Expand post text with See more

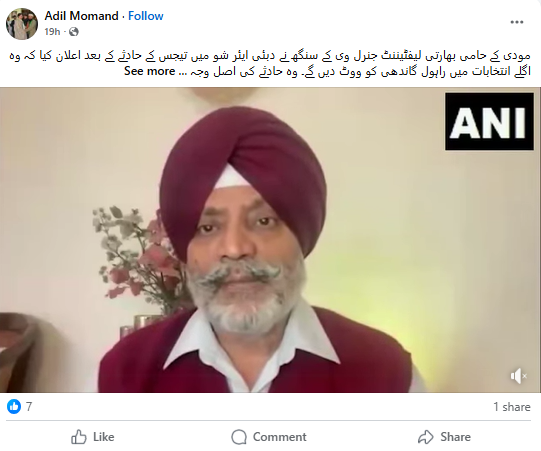coord(150,71)
